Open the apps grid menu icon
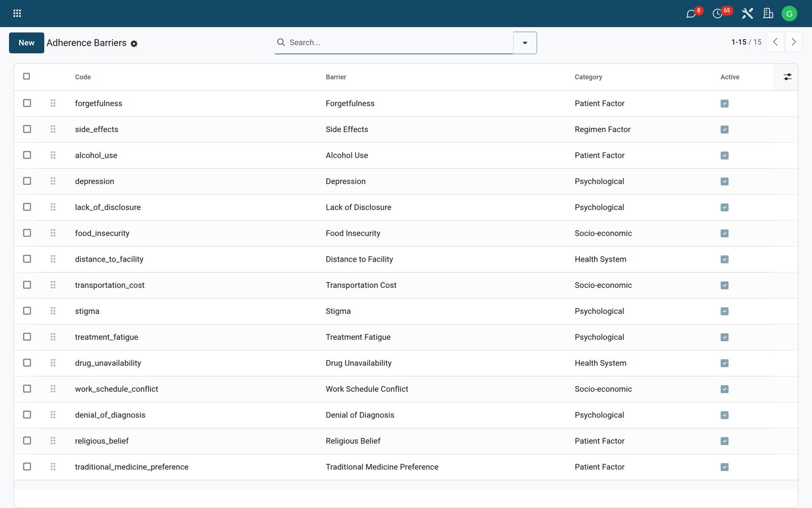Viewport: 812px width, 508px height. 17,13
